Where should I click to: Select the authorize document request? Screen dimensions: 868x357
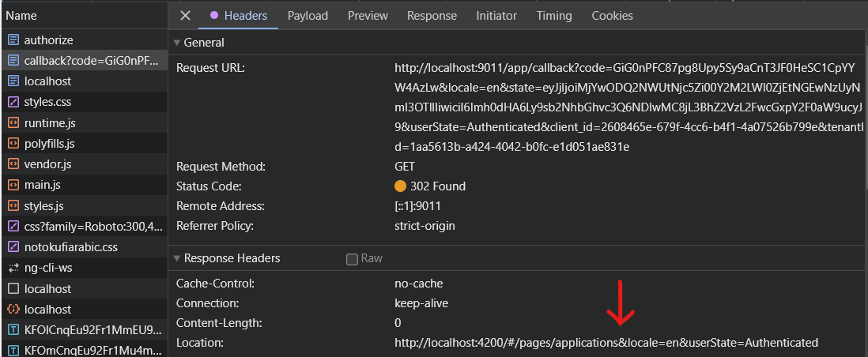(84, 40)
